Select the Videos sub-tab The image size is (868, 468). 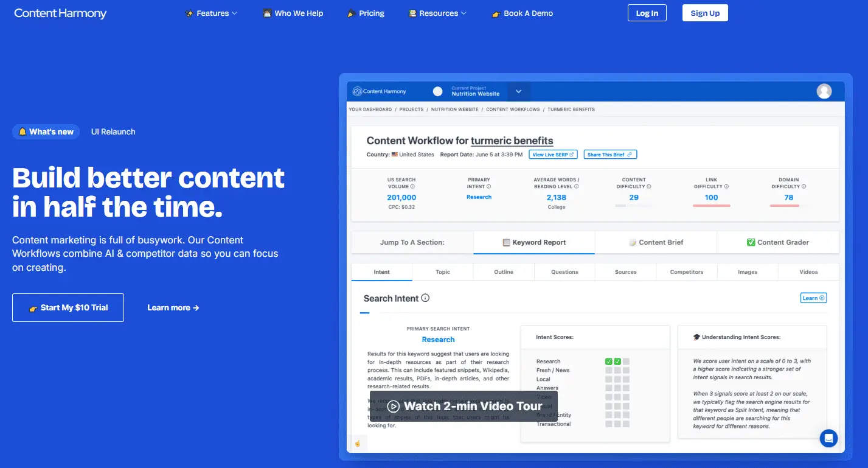pyautogui.click(x=808, y=272)
